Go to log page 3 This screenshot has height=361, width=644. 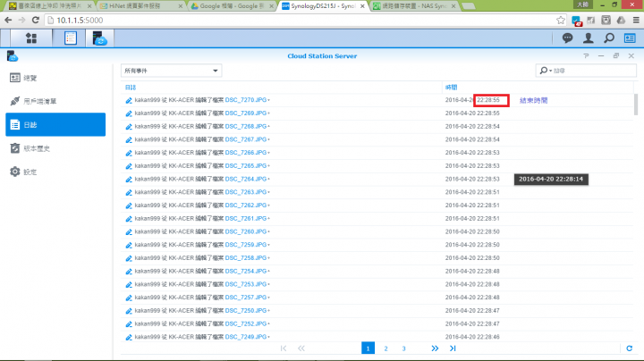403,348
